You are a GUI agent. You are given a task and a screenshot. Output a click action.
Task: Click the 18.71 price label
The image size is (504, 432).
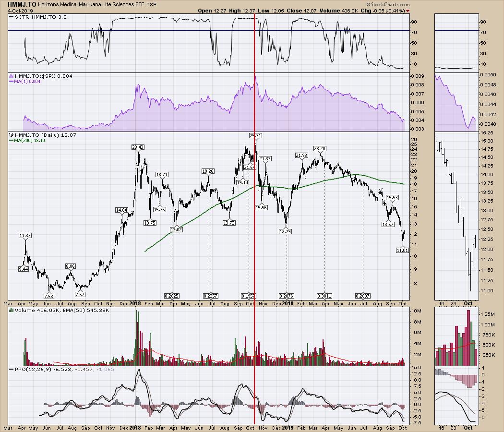tap(162, 175)
